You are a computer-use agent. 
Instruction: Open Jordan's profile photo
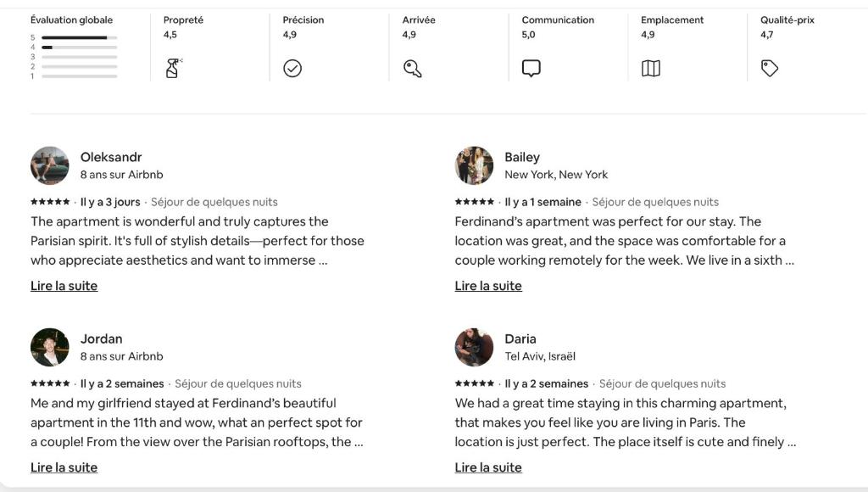[50, 347]
